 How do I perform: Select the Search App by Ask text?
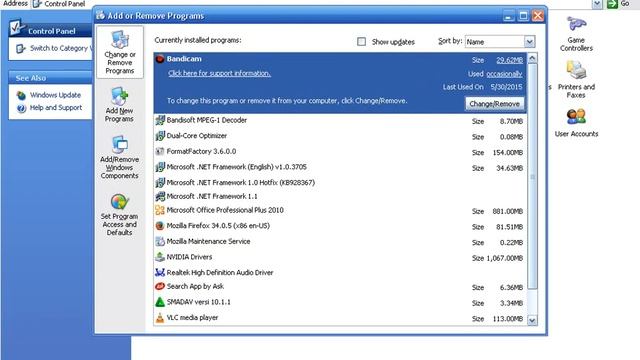(195, 287)
